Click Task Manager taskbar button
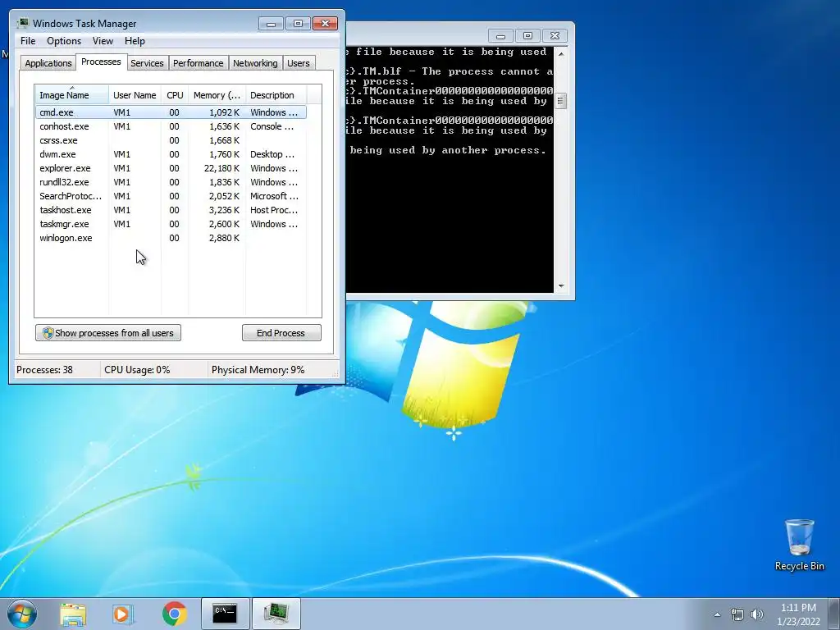Screen dimensions: 840x630 (276, 614)
